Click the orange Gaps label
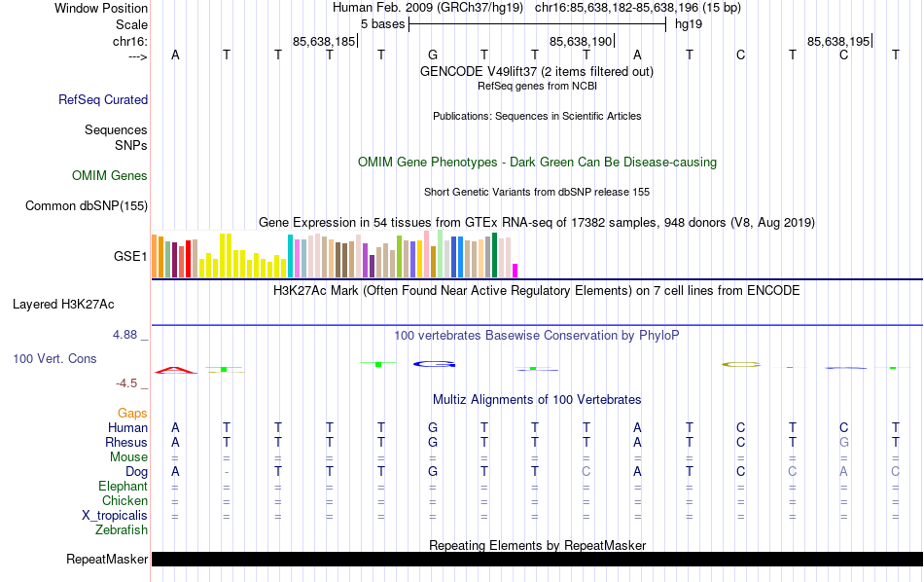 pyautogui.click(x=132, y=414)
